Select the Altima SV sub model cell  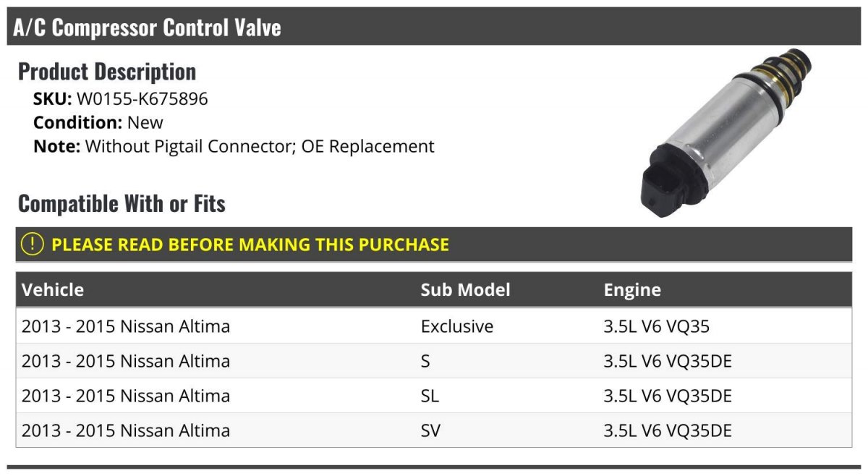(430, 430)
